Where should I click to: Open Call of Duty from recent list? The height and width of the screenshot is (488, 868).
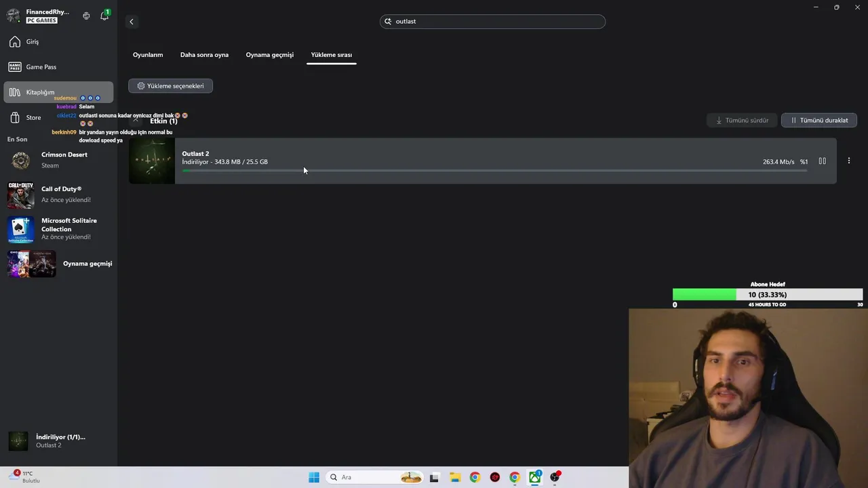click(58, 195)
